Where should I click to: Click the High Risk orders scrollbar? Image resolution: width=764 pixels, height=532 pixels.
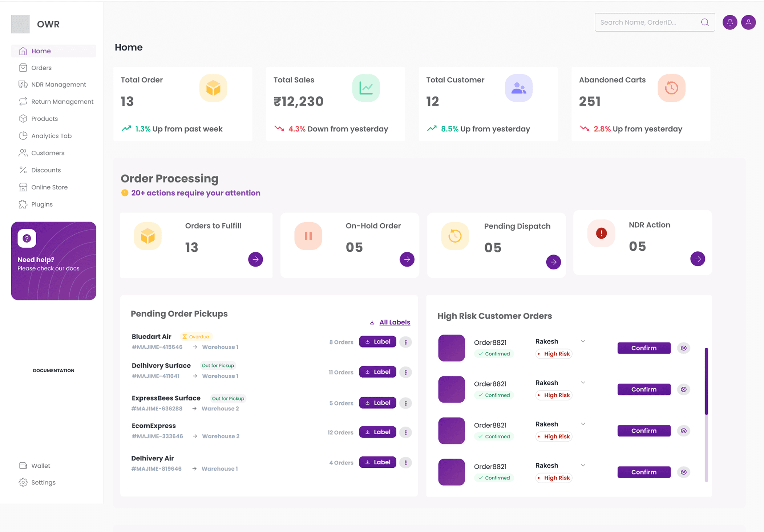point(706,381)
